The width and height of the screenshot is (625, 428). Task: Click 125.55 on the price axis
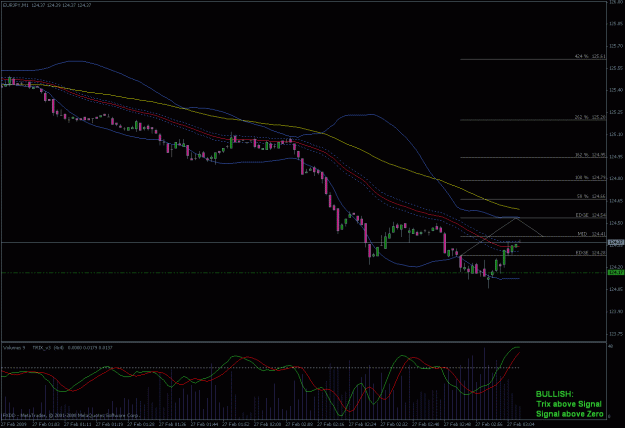coord(616,68)
